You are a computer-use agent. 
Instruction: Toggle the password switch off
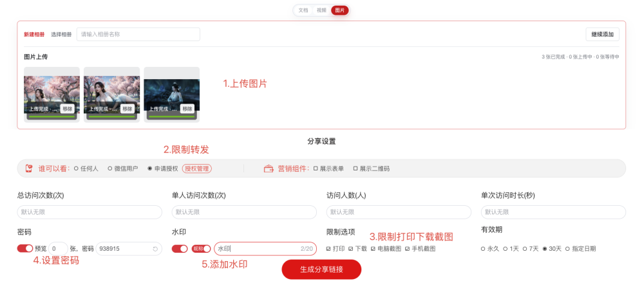[25, 249]
